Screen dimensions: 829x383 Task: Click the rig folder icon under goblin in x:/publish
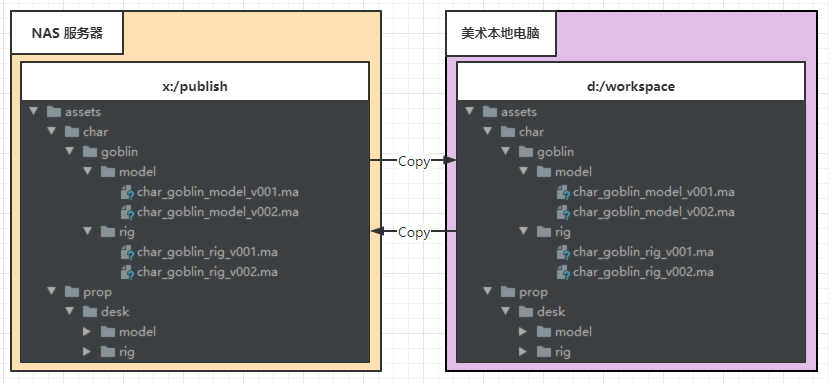point(108,232)
